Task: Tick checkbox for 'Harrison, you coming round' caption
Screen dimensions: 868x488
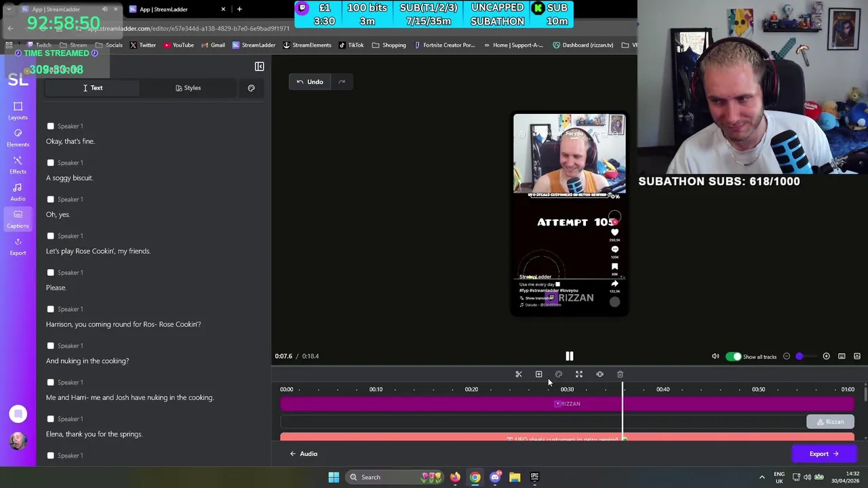Action: (50, 309)
